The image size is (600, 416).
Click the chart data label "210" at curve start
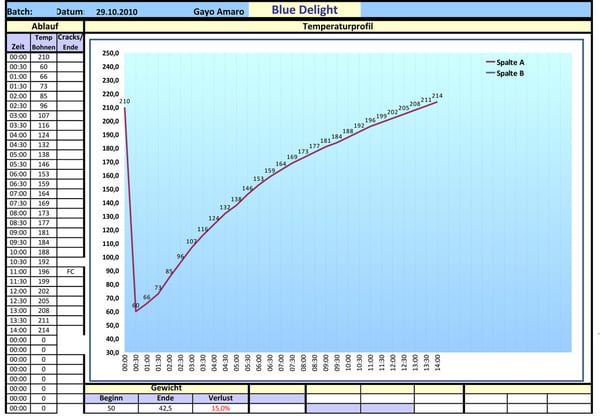[x=125, y=101]
